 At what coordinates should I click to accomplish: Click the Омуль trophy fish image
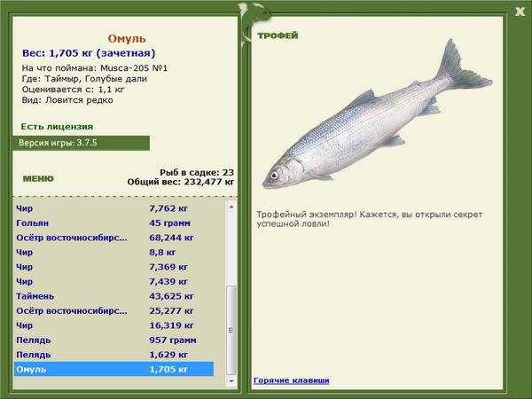(x=378, y=115)
